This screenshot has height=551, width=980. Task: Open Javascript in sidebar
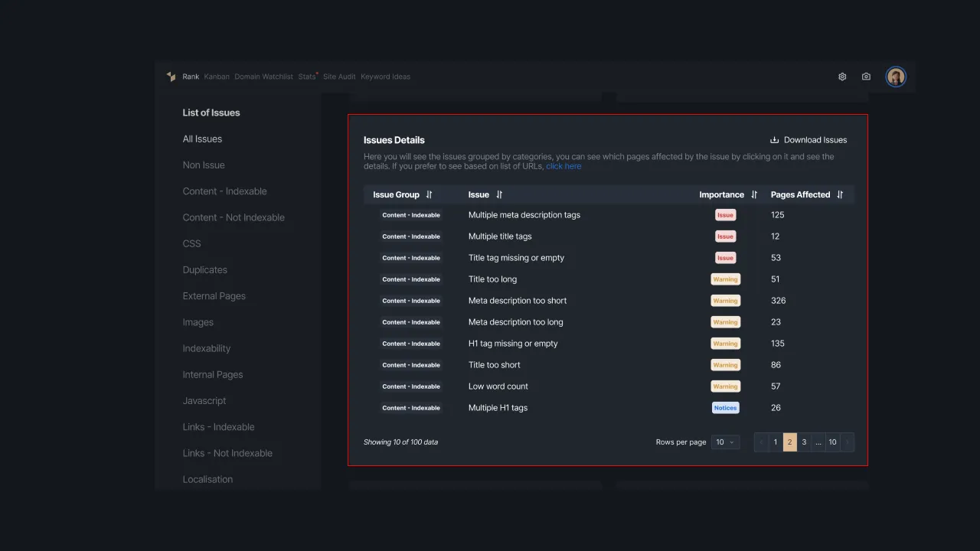(x=204, y=401)
